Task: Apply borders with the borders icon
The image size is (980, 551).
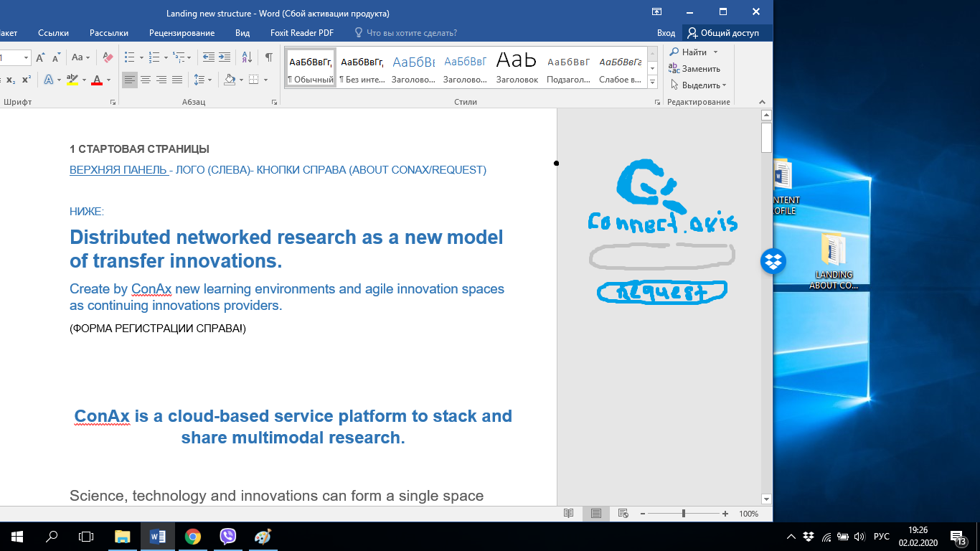Action: point(253,80)
